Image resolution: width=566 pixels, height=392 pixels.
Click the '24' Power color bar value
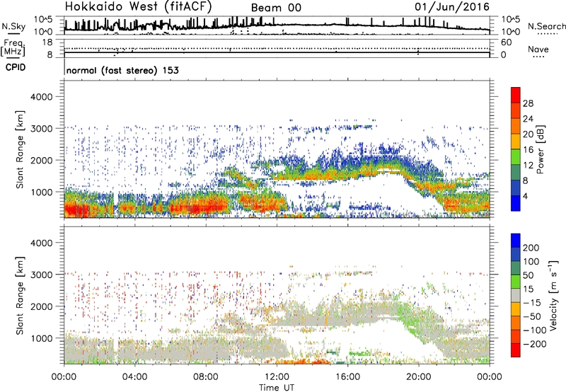(x=528, y=119)
